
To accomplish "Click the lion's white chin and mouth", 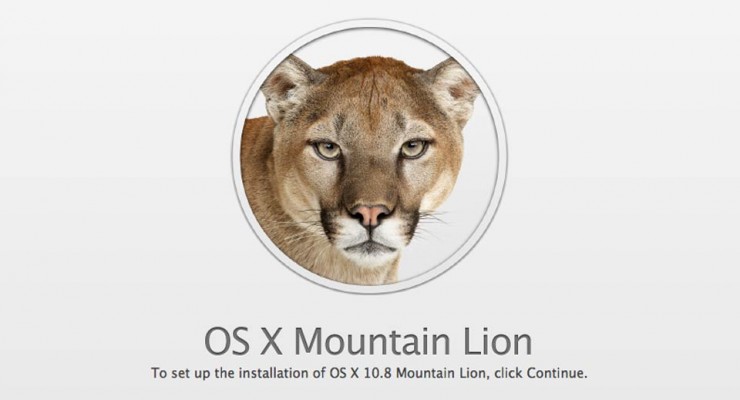I will click(371, 243).
